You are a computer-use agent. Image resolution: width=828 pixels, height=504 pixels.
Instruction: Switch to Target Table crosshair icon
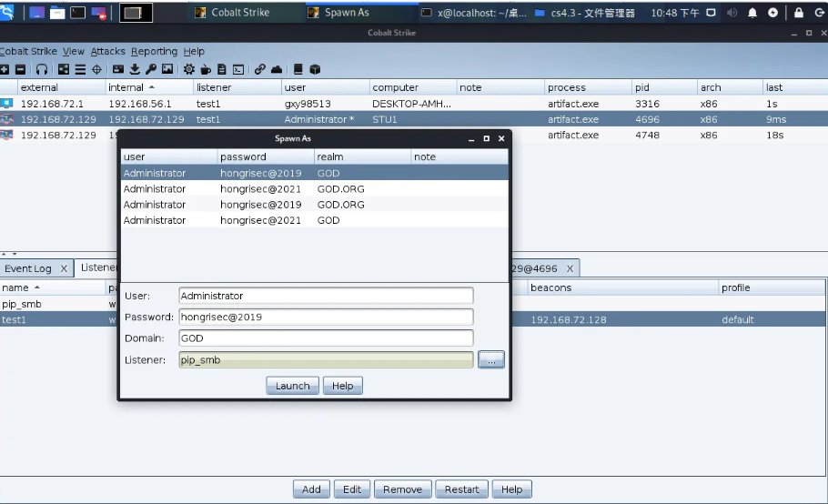[96, 69]
